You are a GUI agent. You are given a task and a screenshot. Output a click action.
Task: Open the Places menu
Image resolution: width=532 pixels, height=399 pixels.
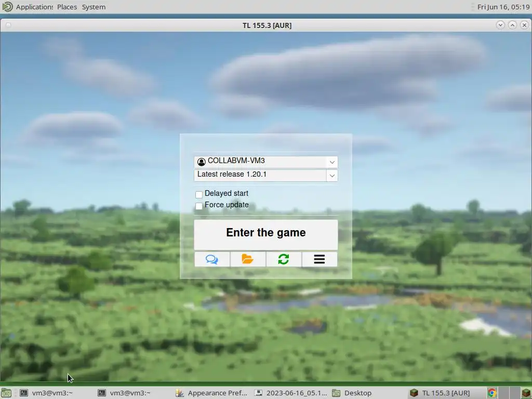tap(67, 7)
